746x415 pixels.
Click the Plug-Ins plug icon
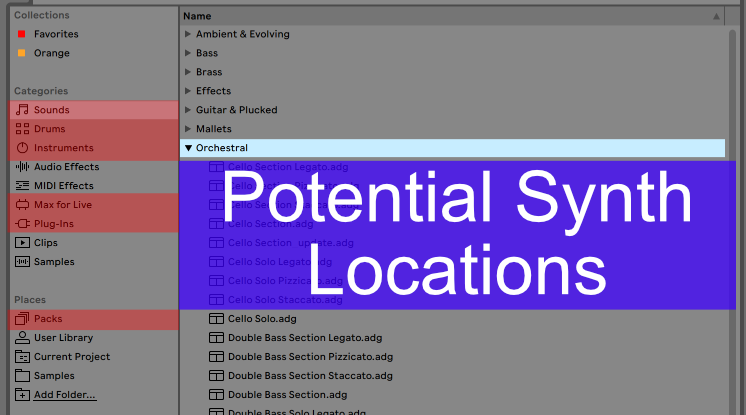[22, 224]
